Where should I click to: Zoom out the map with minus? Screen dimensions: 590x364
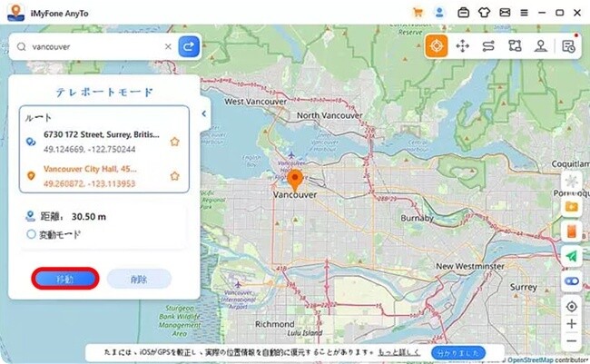(572, 341)
